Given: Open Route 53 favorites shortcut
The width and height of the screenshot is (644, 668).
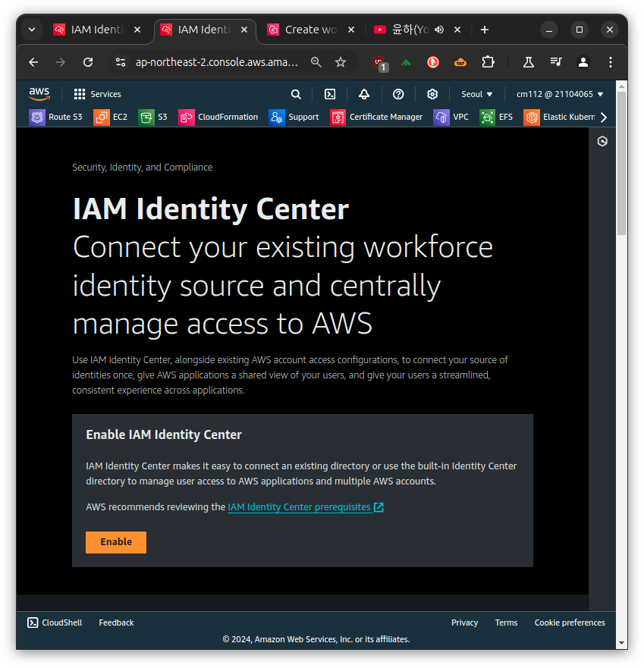Looking at the screenshot, I should [x=55, y=118].
